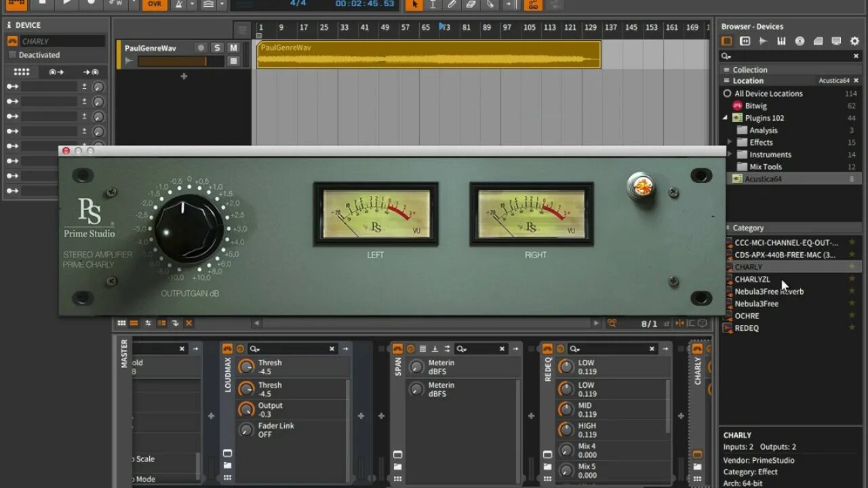Adjust the REDEQ HIGH knob
Viewport: 868px width, 488px height.
click(x=566, y=430)
